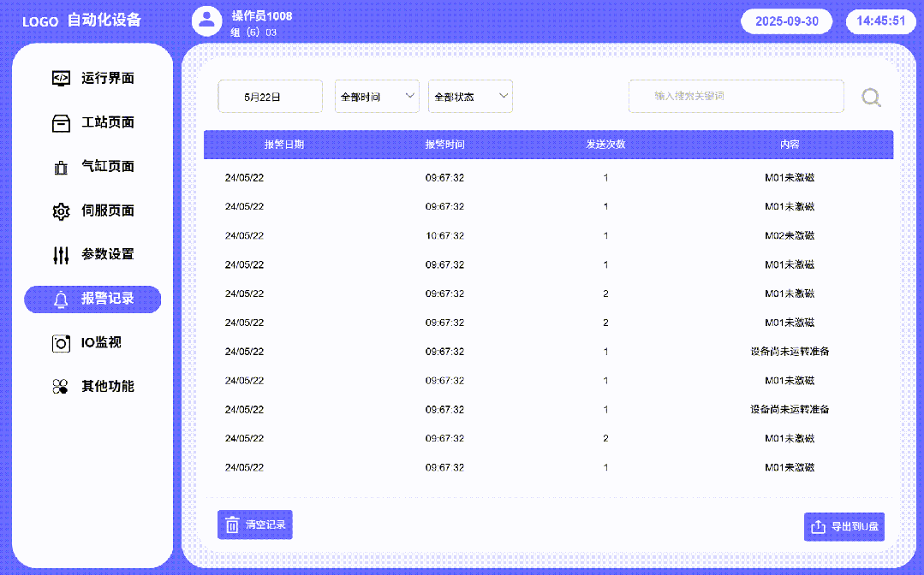Click the trash icon on 清空记录 button

(x=232, y=524)
